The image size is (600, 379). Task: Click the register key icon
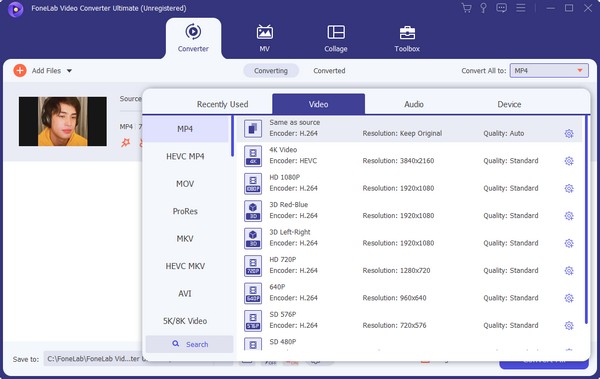483,8
